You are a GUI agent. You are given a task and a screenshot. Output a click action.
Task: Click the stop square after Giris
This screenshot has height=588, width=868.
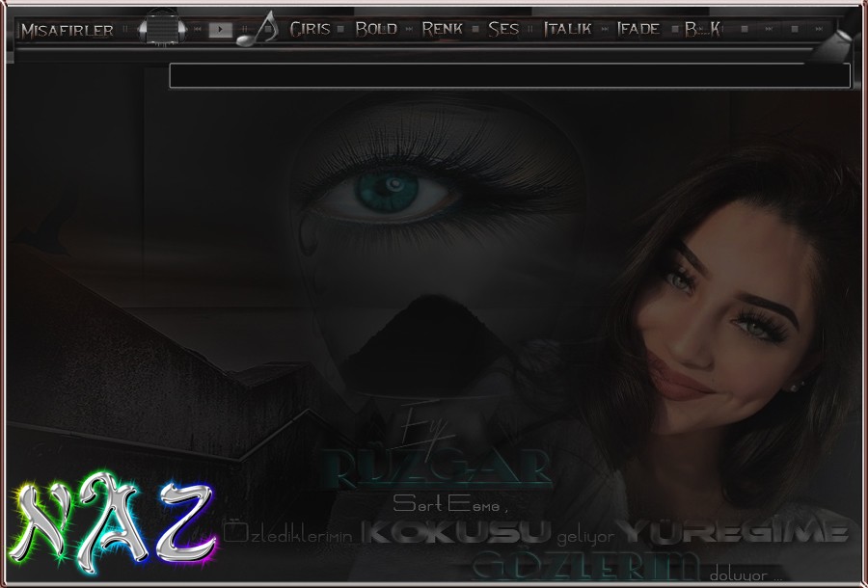click(x=341, y=29)
